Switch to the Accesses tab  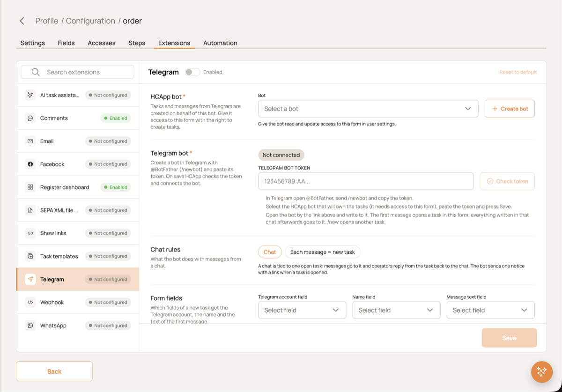tap(102, 43)
